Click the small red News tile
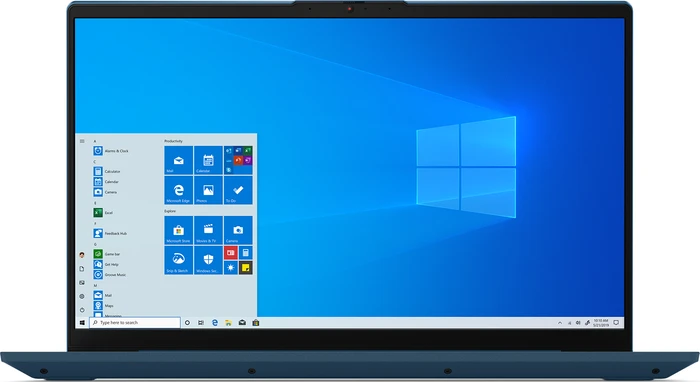The height and width of the screenshot is (382, 700). click(x=231, y=253)
